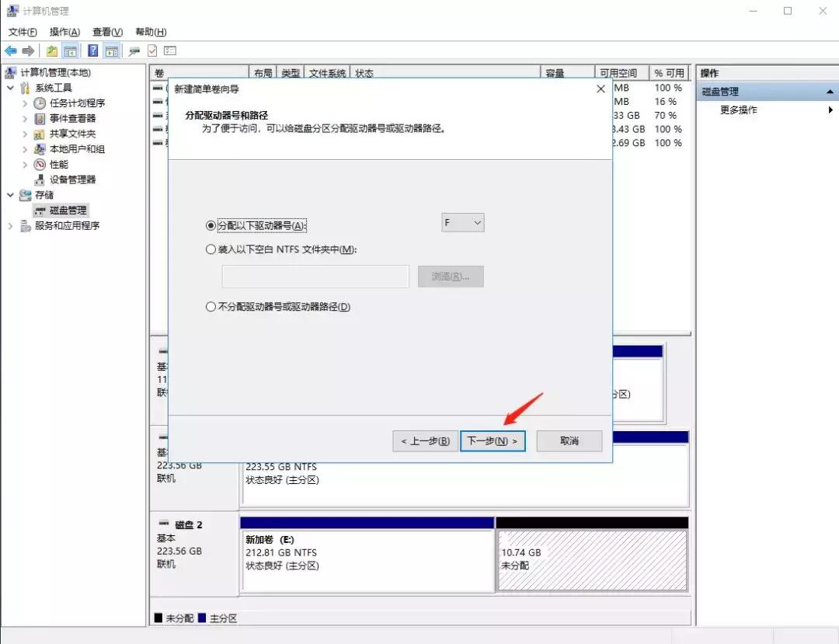Image resolution: width=839 pixels, height=644 pixels.
Task: Click 取消 to cancel the wizard
Action: 569,440
